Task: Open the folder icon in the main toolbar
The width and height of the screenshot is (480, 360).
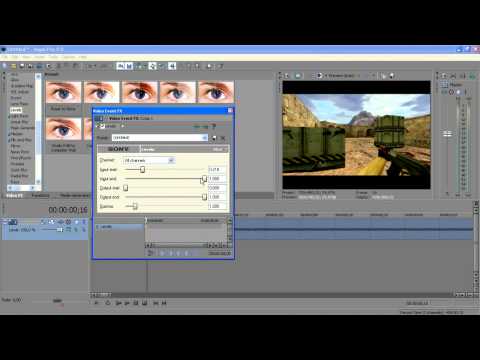Action: 13,66
